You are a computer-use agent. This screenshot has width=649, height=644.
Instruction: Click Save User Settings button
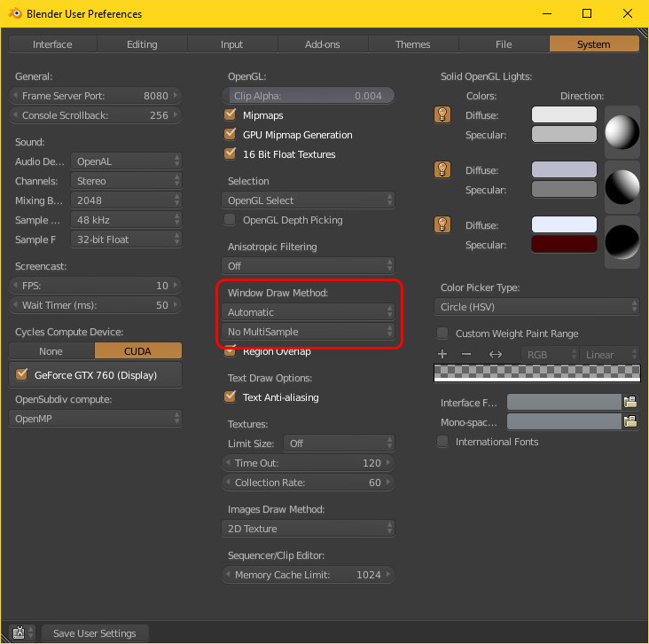pos(95,632)
